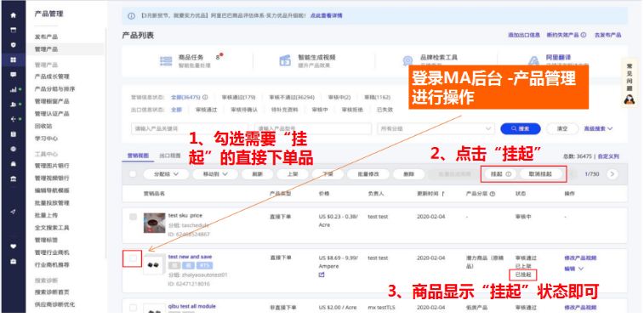Click the 常见问题 assistant avatar icon
Screen dimensions: 644x323
point(630,99)
